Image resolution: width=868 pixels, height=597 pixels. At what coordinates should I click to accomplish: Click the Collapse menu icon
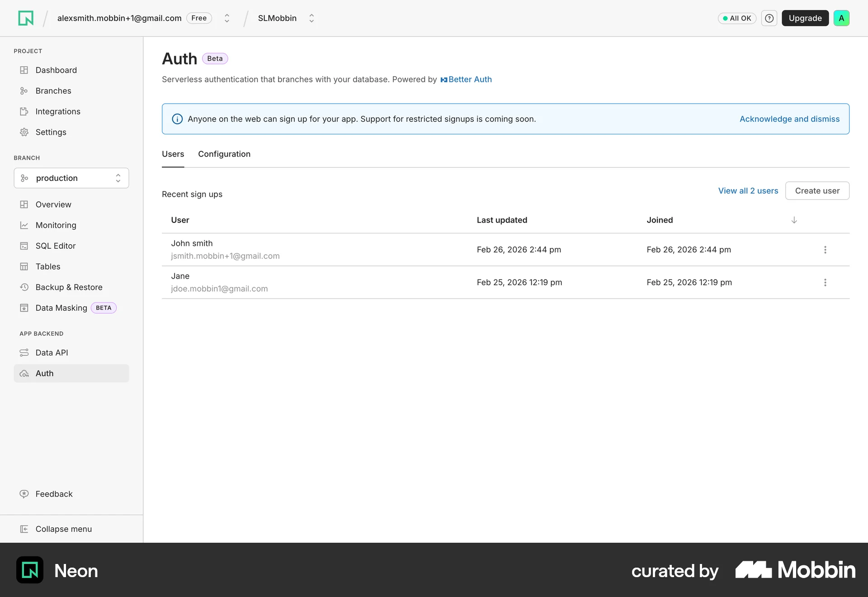coord(24,529)
